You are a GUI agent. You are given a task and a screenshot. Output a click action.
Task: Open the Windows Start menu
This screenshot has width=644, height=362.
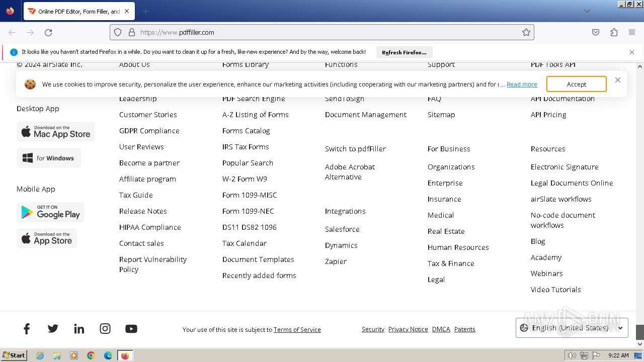[x=14, y=355]
